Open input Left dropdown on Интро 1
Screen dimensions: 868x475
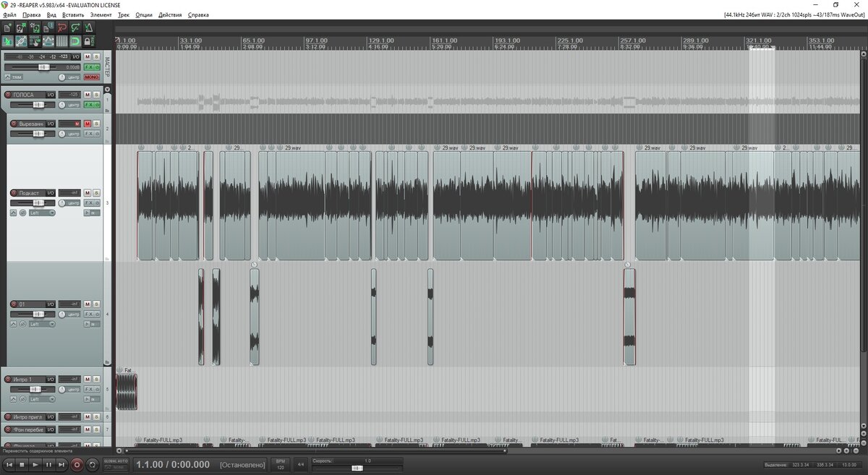coord(42,399)
